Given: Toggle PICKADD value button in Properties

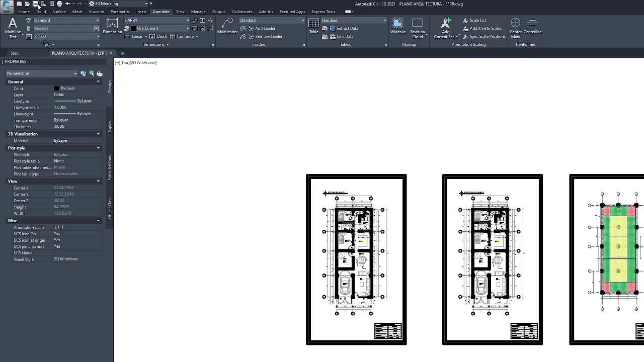Looking at the screenshot, I should [x=84, y=73].
